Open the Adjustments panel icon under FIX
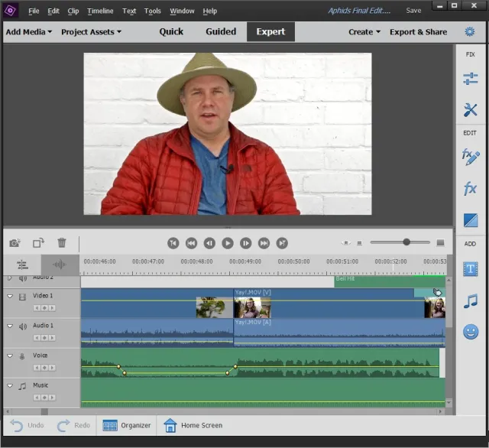Image resolution: width=489 pixels, height=448 pixels. (x=471, y=80)
